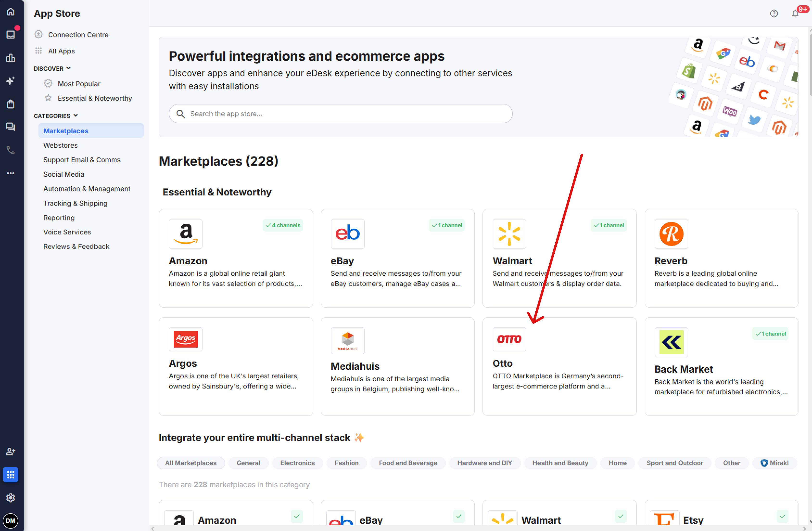The height and width of the screenshot is (531, 812).
Task: Open the mailbox inbox icon
Action: pos(11,35)
